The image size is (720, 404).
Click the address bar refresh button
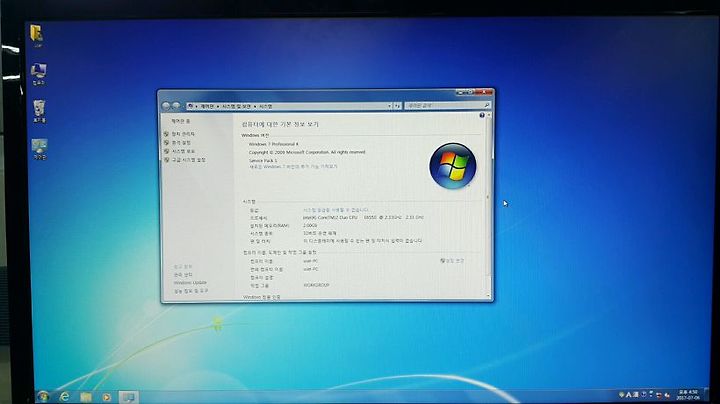pyautogui.click(x=398, y=106)
